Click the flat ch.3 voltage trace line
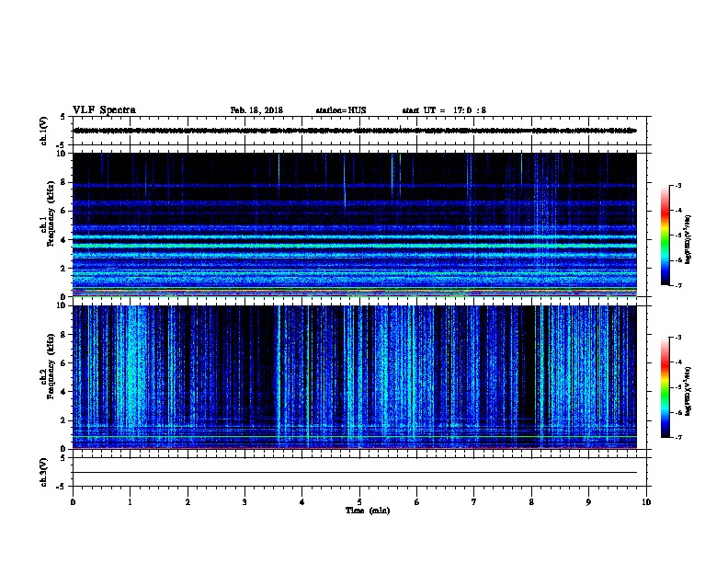The height and width of the screenshot is (563, 728). tap(355, 473)
